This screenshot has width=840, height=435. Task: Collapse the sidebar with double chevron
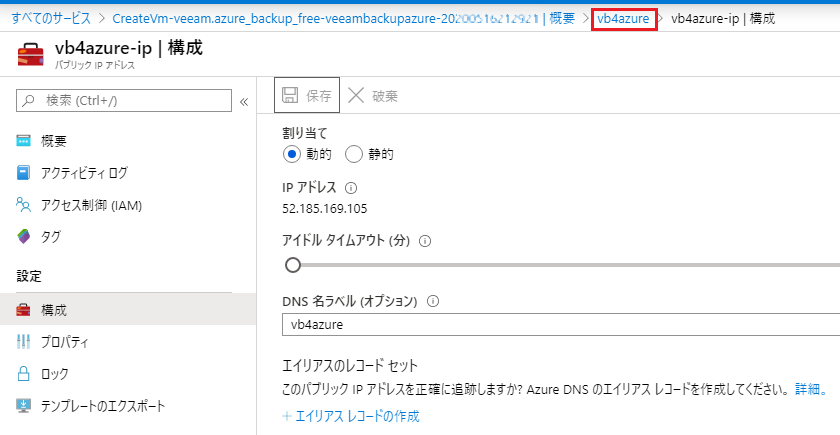point(244,102)
